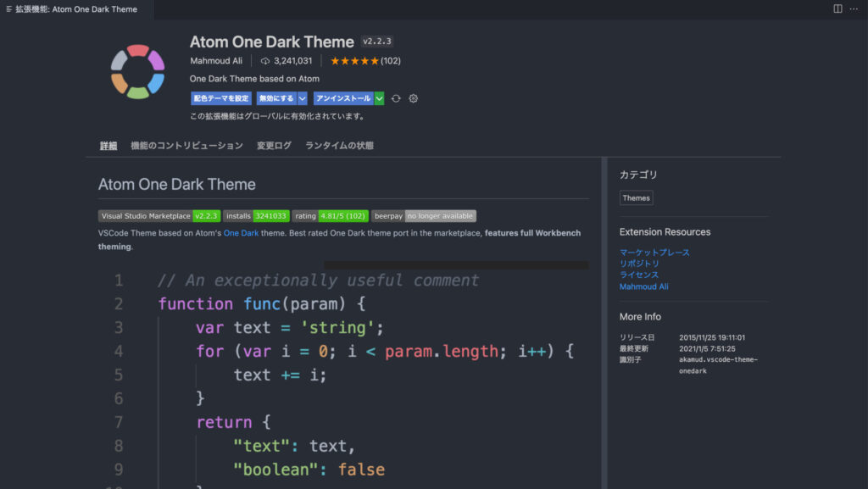The image size is (868, 489).
Task: Click the installs count badge
Action: pos(256,216)
